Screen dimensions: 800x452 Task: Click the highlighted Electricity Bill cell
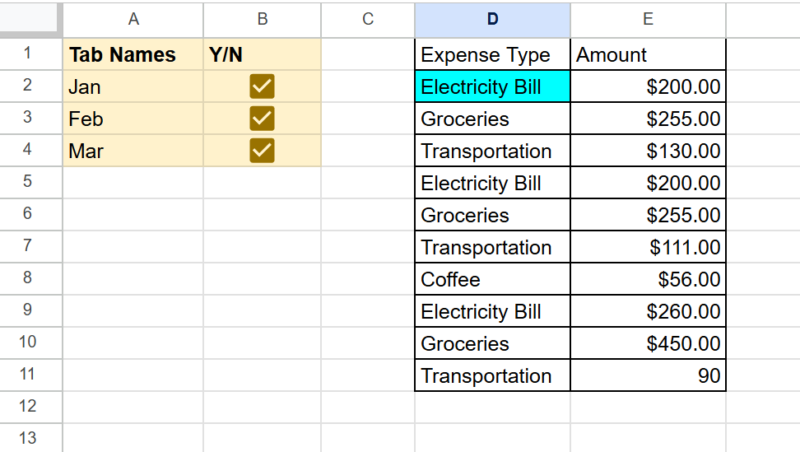(492, 87)
